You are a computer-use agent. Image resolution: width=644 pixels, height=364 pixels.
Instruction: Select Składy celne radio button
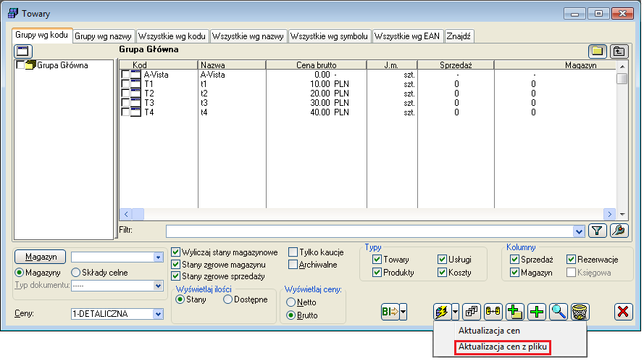click(x=75, y=273)
